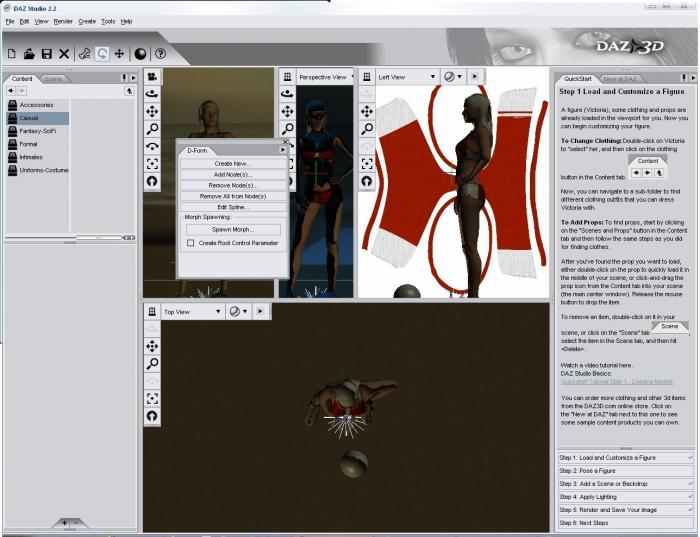
Task: Click the reset view icon in the first viewport
Action: [152, 181]
